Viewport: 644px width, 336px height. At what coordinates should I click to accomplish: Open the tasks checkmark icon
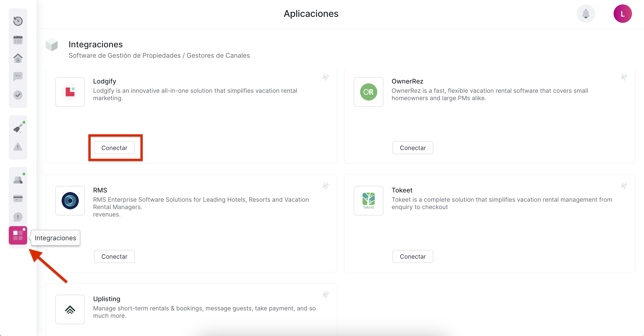(x=18, y=95)
